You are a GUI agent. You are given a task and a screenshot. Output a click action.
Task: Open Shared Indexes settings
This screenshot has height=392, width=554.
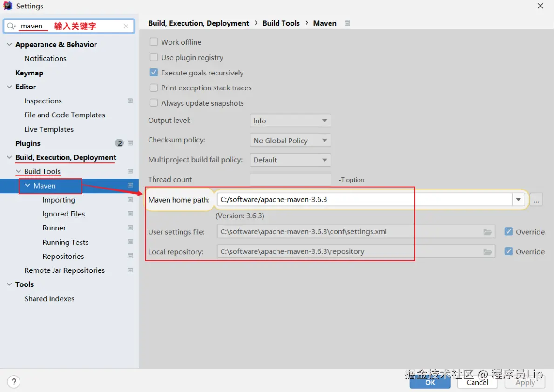(49, 299)
